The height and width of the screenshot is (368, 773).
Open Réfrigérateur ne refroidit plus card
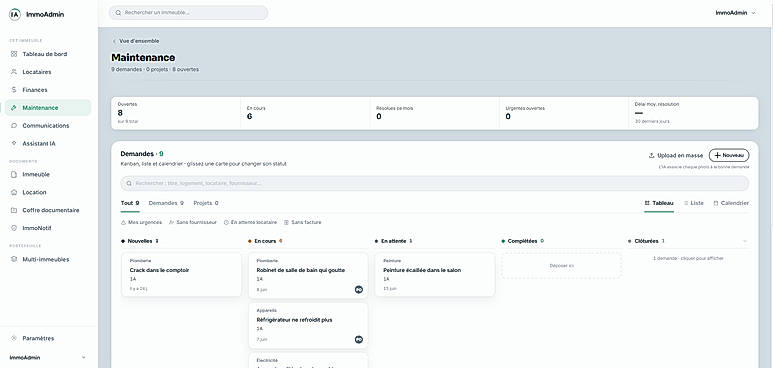[308, 326]
